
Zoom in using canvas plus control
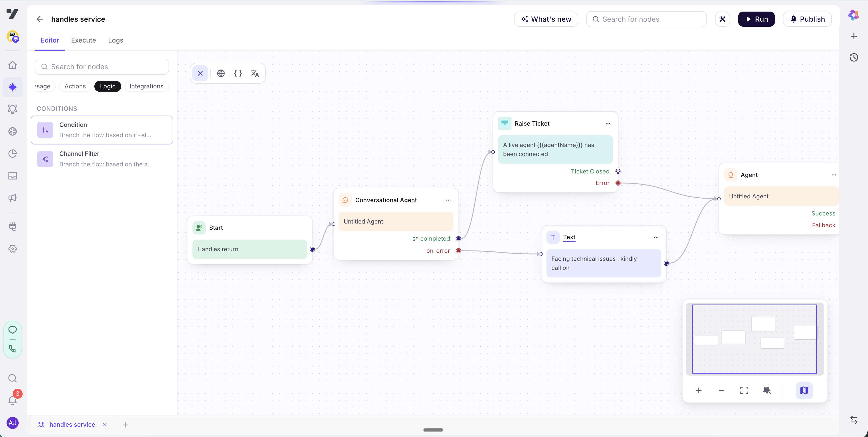tap(698, 390)
